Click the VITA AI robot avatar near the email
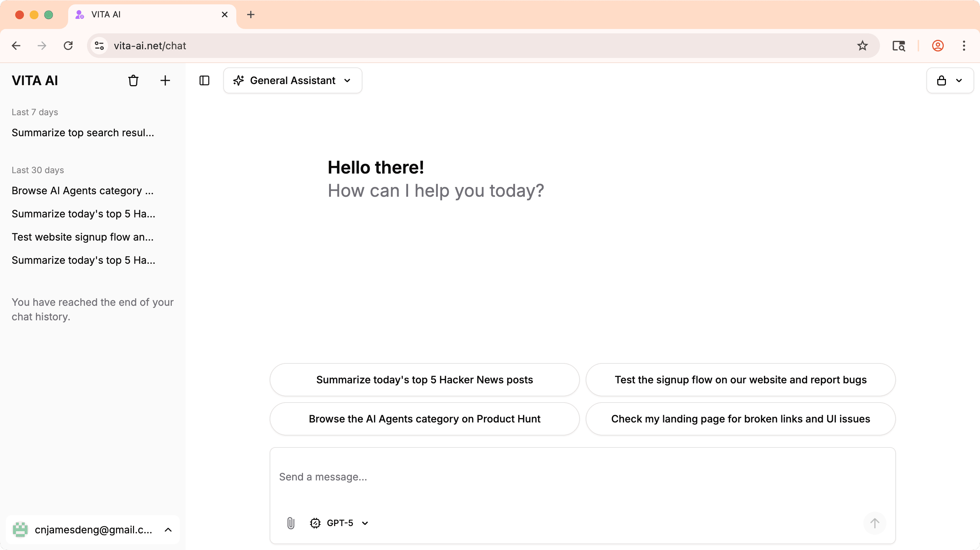This screenshot has width=980, height=550. pyautogui.click(x=21, y=529)
